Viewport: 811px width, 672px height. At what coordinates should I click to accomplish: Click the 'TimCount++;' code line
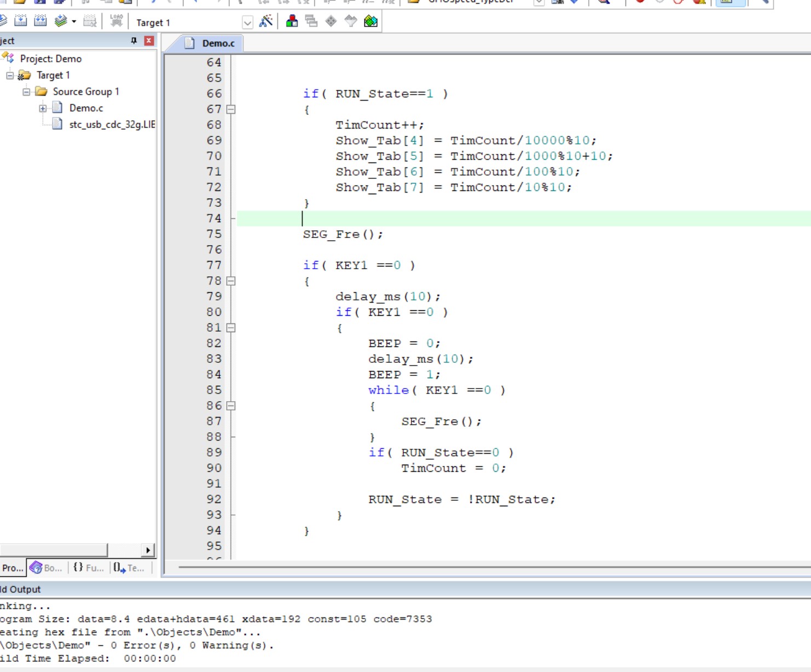coord(380,125)
